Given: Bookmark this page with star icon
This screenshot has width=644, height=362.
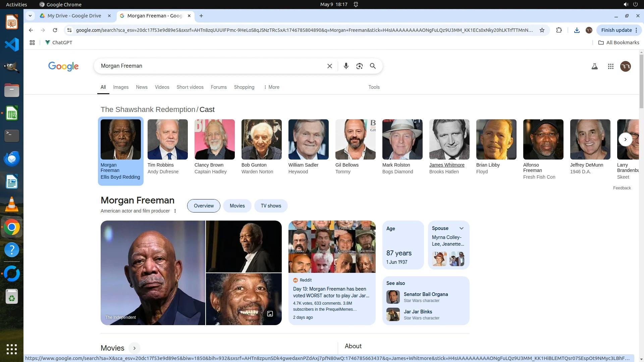Looking at the screenshot, I should (542, 30).
